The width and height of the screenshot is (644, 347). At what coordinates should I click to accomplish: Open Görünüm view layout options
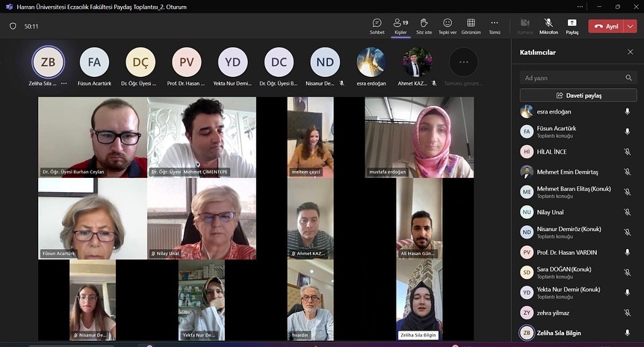[x=471, y=26]
